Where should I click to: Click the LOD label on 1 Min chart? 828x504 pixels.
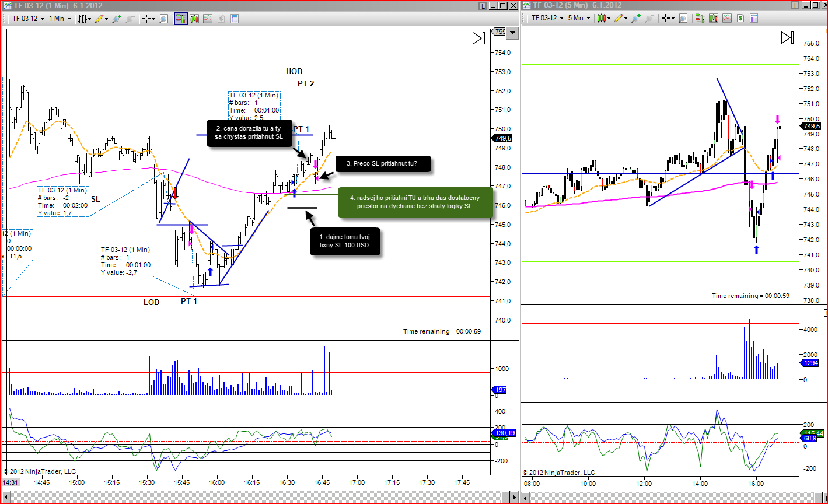coord(152,302)
